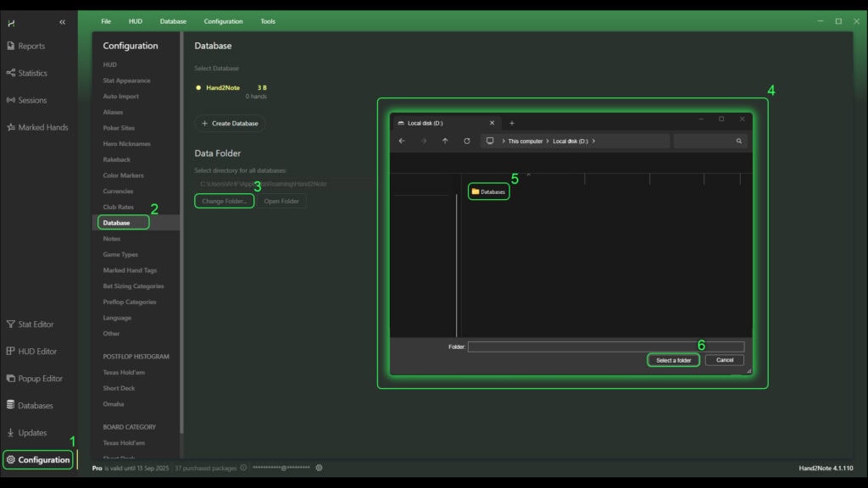The image size is (868, 488).
Task: Go to the Sessions view
Action: coord(26,100)
